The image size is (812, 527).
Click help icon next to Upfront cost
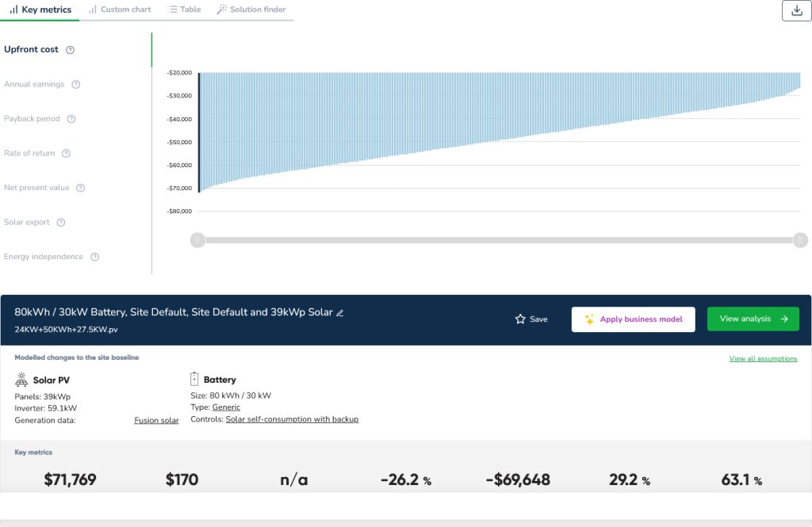[70, 50]
